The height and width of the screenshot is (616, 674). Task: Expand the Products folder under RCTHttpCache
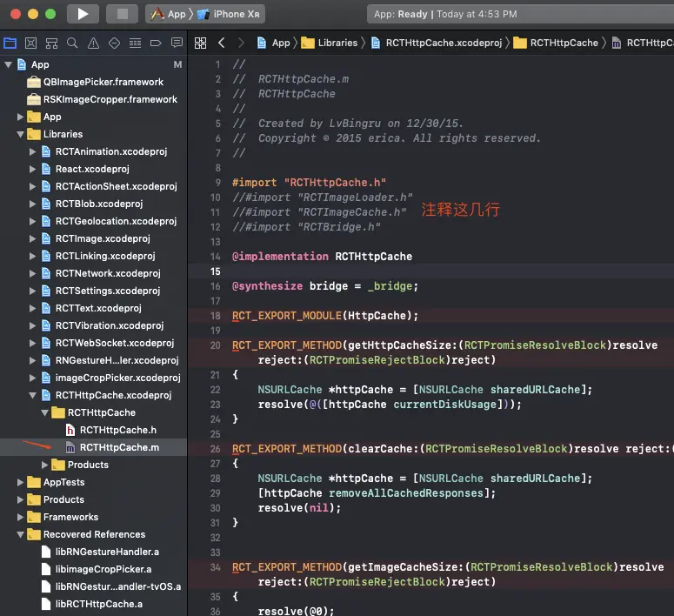pos(44,465)
